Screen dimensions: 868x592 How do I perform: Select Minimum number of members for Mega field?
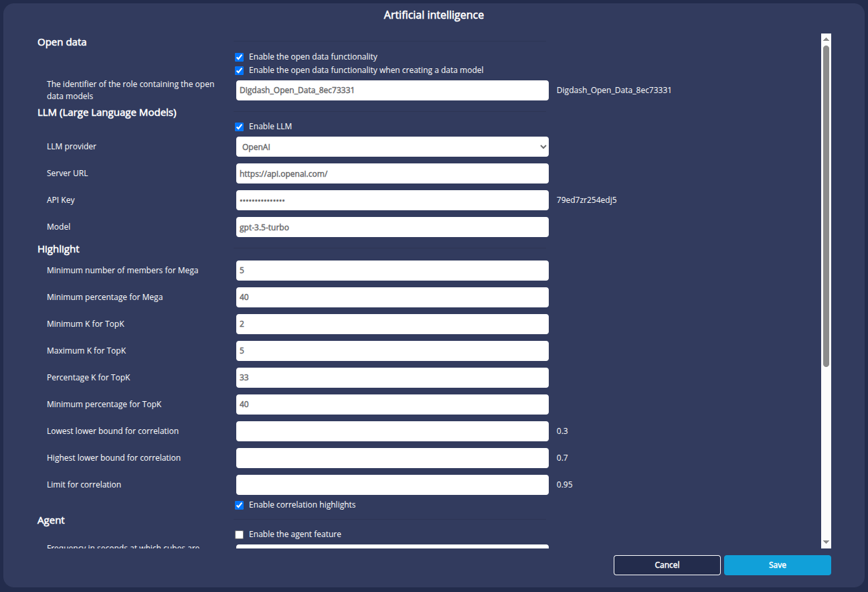click(x=392, y=271)
